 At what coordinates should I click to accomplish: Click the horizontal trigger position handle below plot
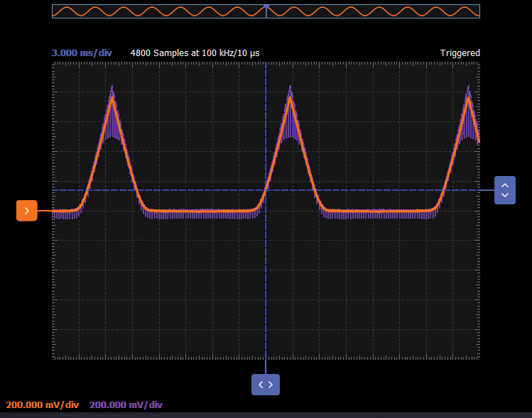266,385
